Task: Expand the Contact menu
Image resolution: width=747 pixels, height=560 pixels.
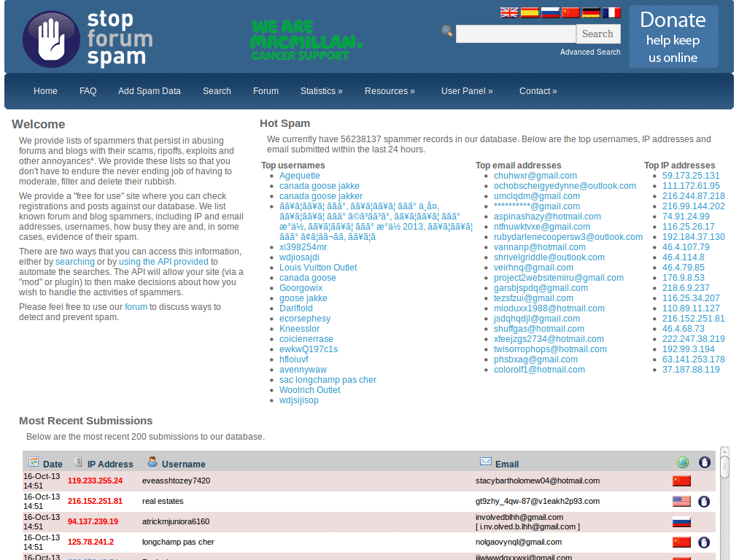Action: [x=538, y=91]
